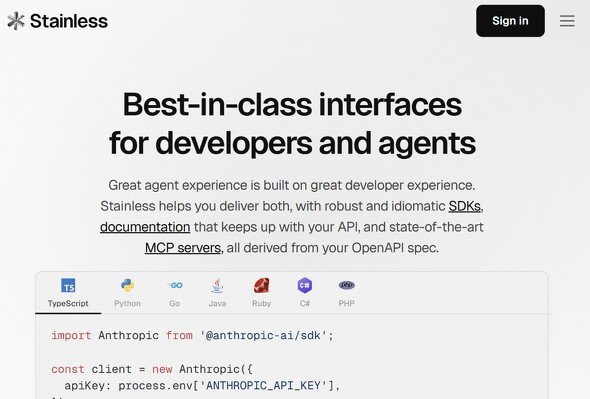Click the Sign in button
The width and height of the screenshot is (590, 399).
pos(510,21)
